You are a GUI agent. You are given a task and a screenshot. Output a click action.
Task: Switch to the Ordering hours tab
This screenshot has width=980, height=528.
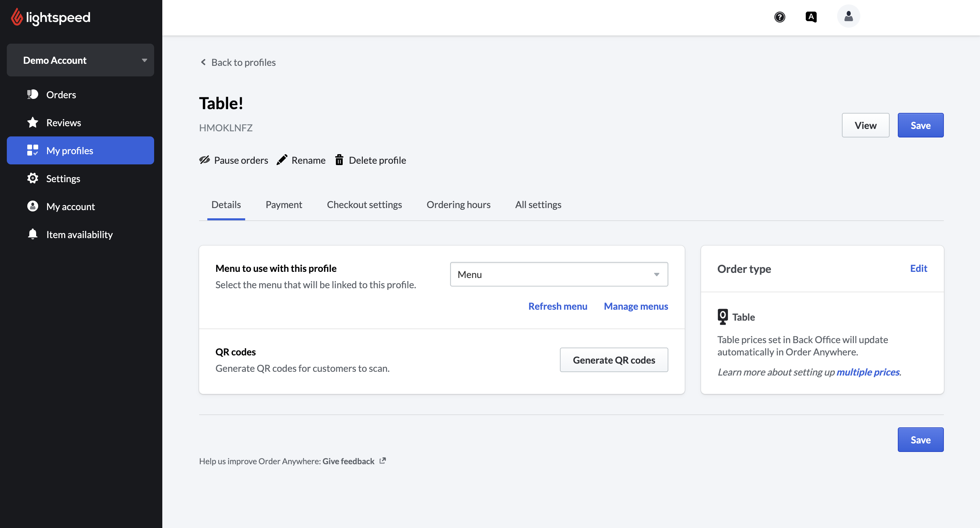(458, 204)
